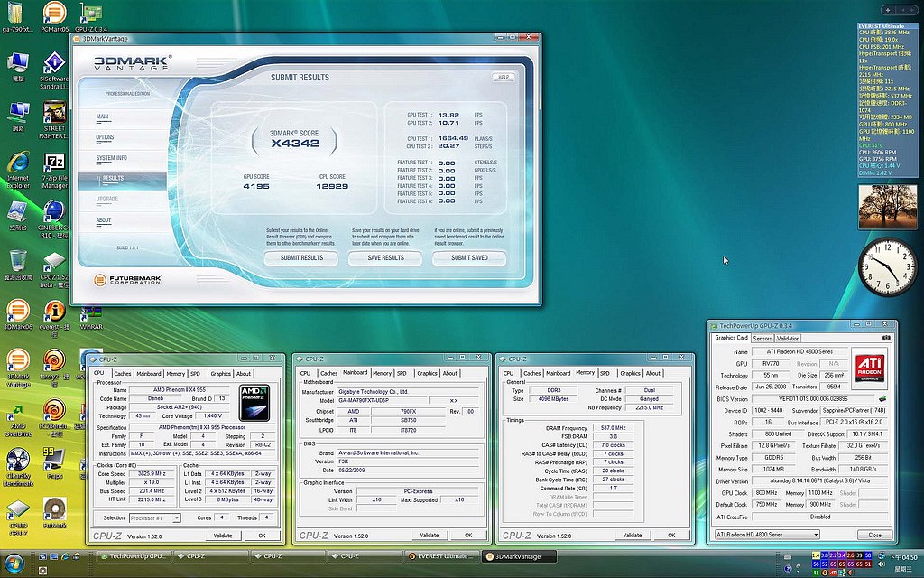Go to Main in 3DMark Vantage sidebar
This screenshot has height=578, width=924.
(102, 117)
